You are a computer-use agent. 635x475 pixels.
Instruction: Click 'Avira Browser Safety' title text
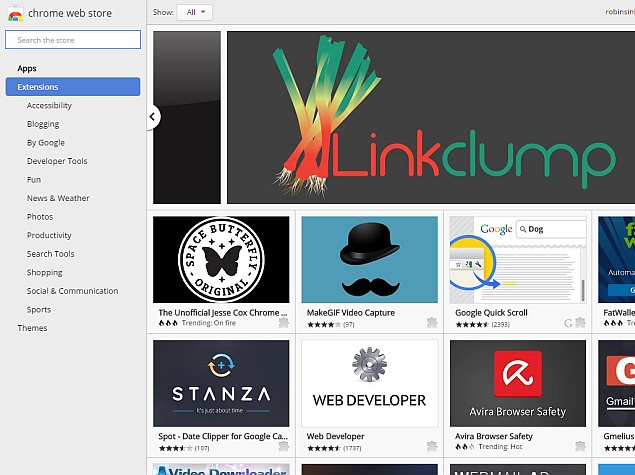(494, 437)
